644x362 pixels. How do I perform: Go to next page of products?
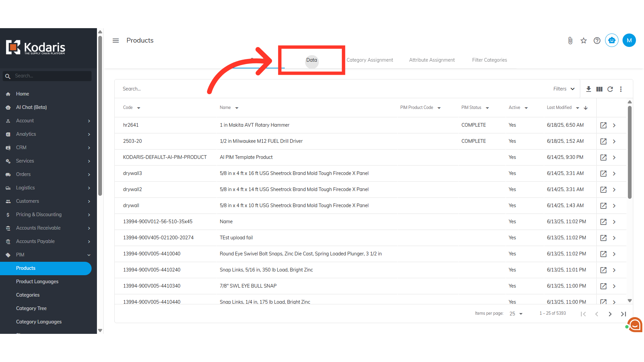[610, 314]
